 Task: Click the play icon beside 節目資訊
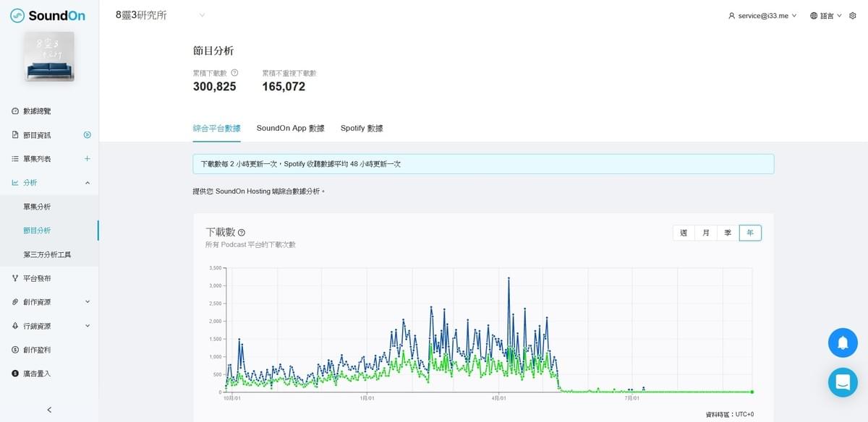tap(88, 134)
